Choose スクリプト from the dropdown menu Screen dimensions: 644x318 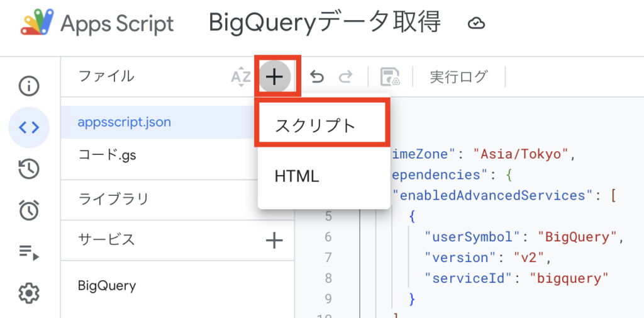coord(323,125)
